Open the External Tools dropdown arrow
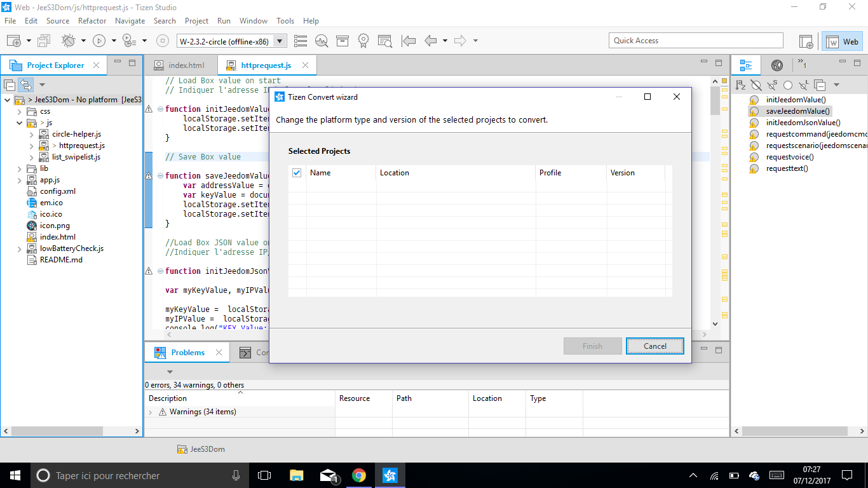Image resolution: width=868 pixels, height=488 pixels. click(144, 41)
